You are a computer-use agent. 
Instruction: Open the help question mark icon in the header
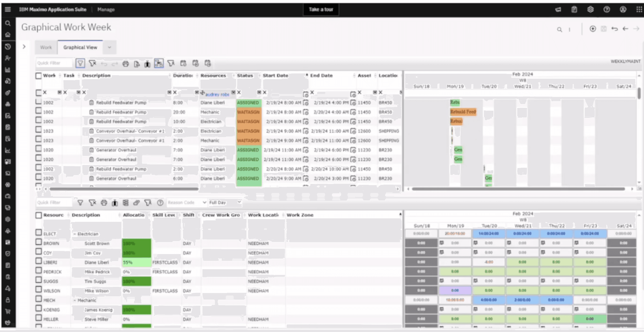click(607, 9)
